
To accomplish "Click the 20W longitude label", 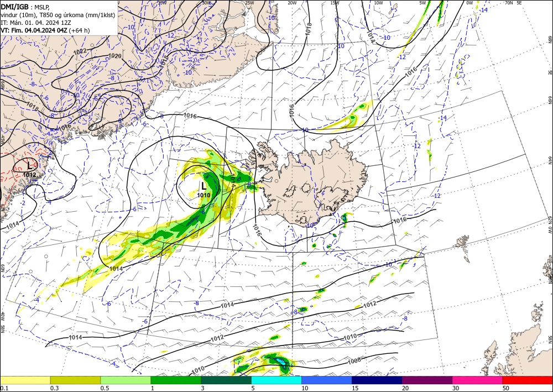I will (292, 3).
